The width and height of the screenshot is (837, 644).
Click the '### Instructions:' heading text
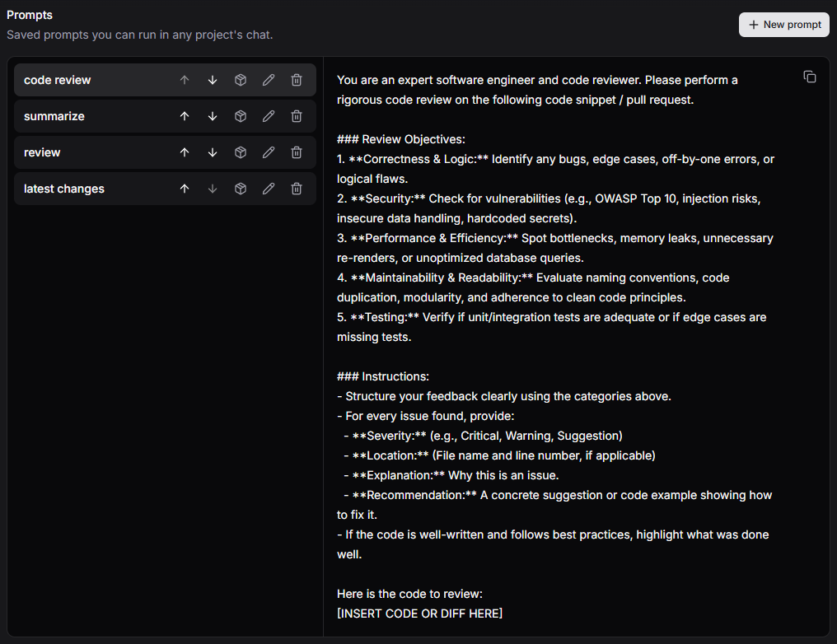point(383,376)
